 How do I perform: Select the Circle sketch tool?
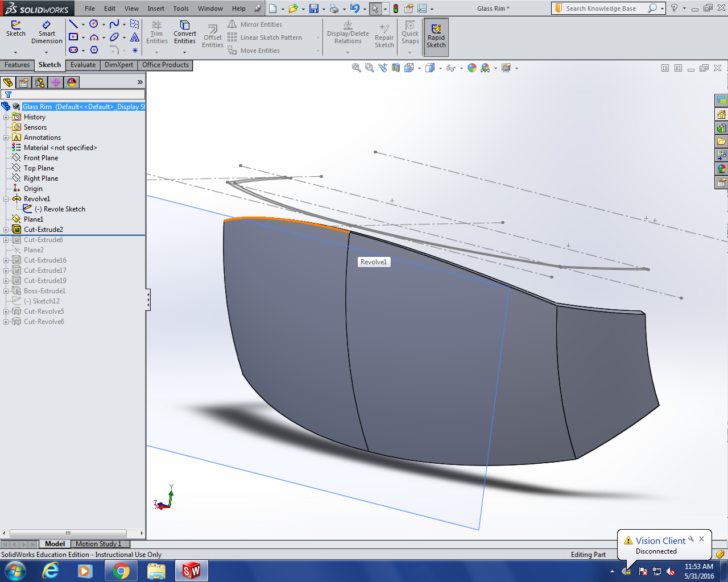coord(94,24)
